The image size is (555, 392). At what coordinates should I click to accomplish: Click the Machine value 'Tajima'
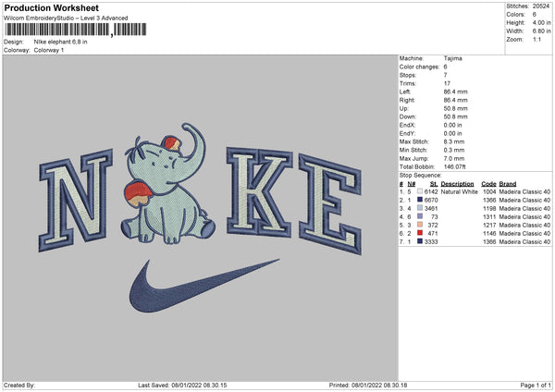452,58
